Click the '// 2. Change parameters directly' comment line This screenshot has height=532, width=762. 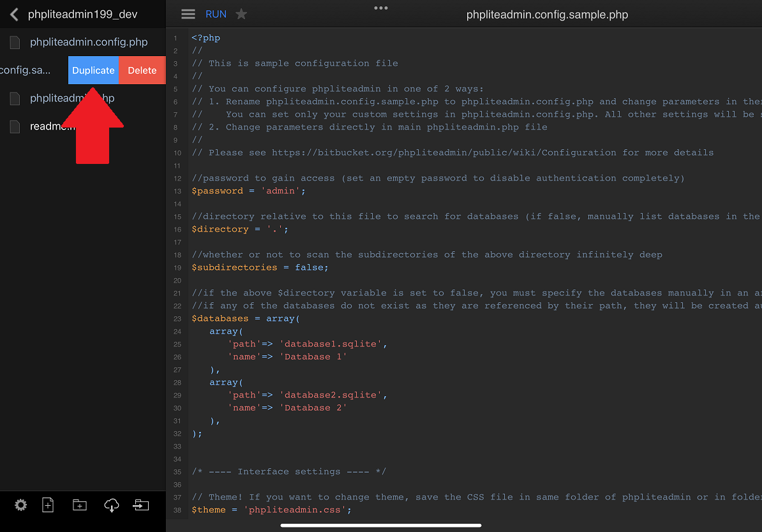point(370,128)
